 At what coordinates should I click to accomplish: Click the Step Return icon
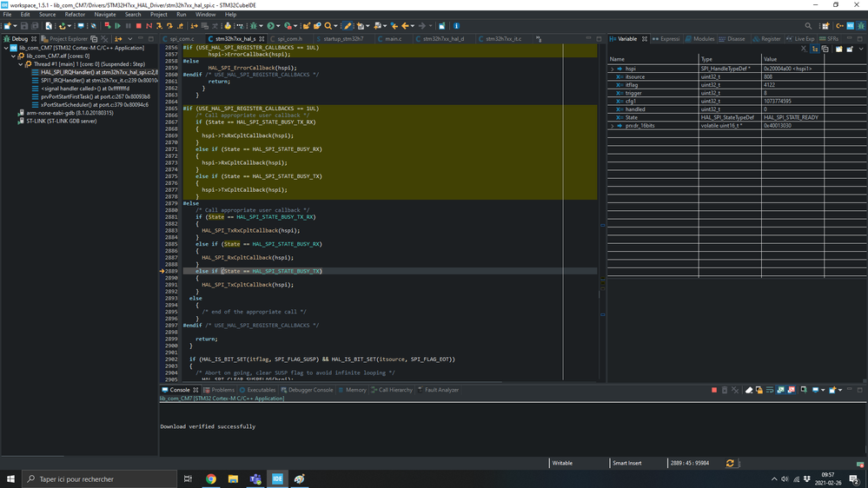point(180,26)
